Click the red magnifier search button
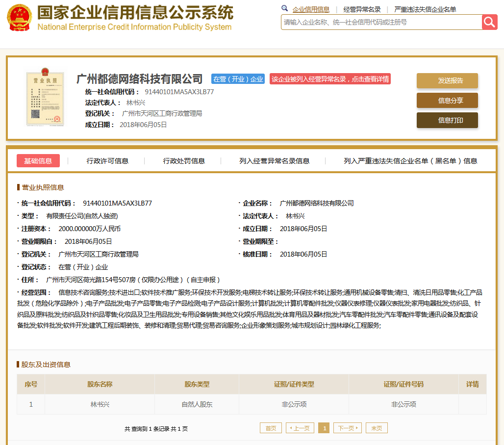 click(x=489, y=22)
